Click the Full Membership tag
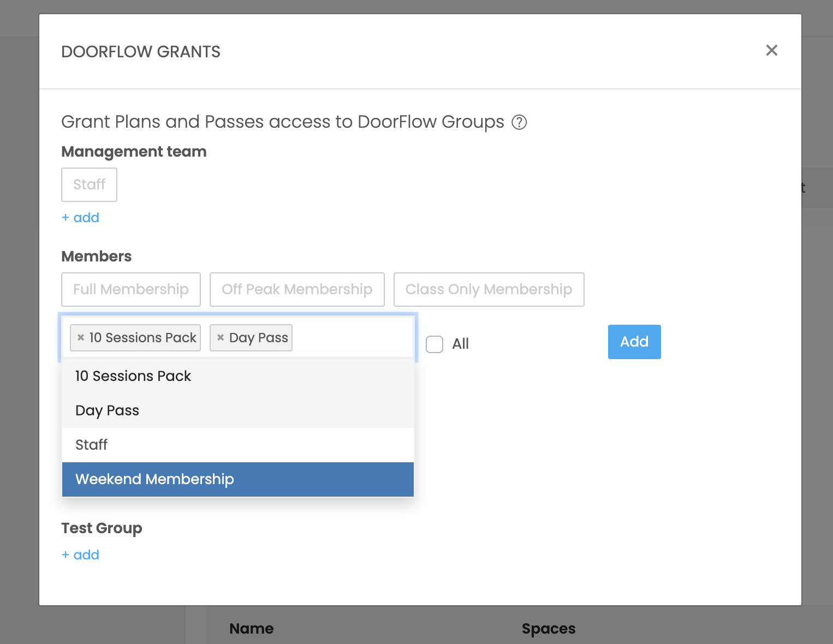This screenshot has width=833, height=644. 131,289
